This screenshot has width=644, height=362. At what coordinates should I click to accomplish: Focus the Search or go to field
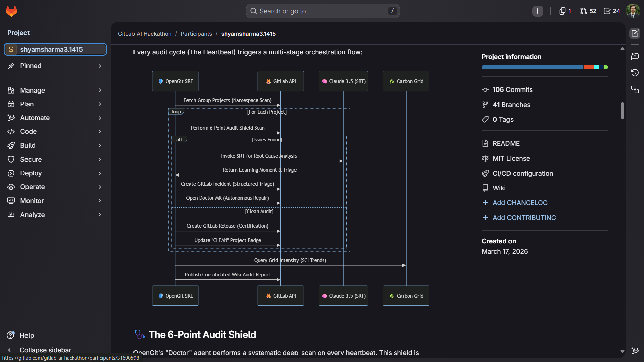[x=323, y=11]
